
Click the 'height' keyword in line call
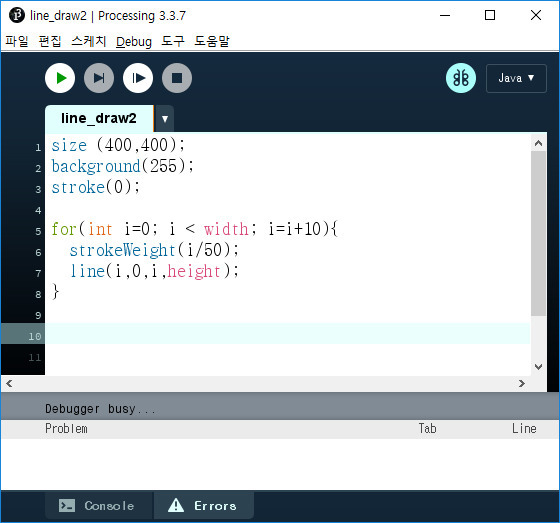(x=194, y=271)
